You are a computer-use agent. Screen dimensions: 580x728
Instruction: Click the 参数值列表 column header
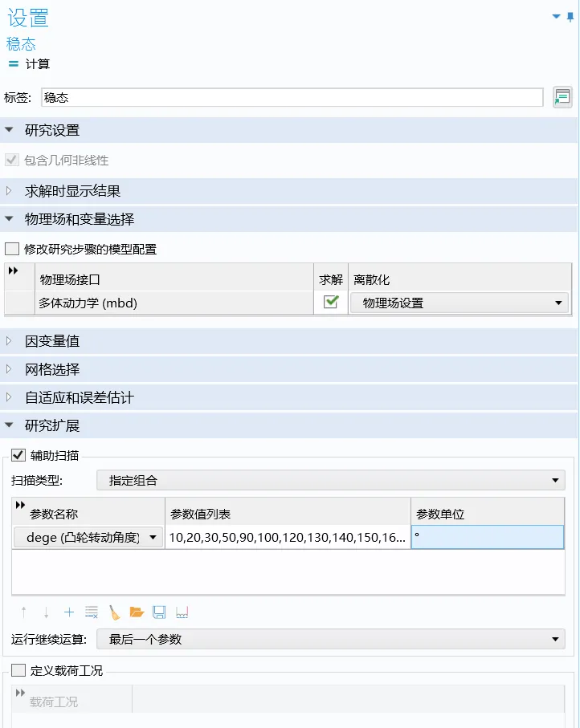[288, 511]
